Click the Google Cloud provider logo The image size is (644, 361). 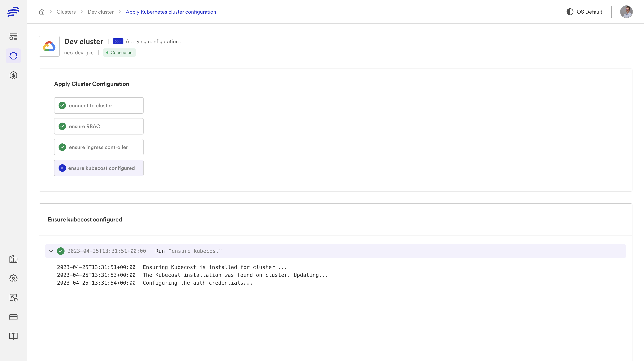49,46
